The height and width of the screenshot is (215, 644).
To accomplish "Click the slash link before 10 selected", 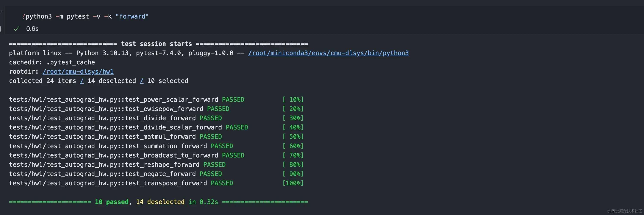I will click(x=142, y=81).
